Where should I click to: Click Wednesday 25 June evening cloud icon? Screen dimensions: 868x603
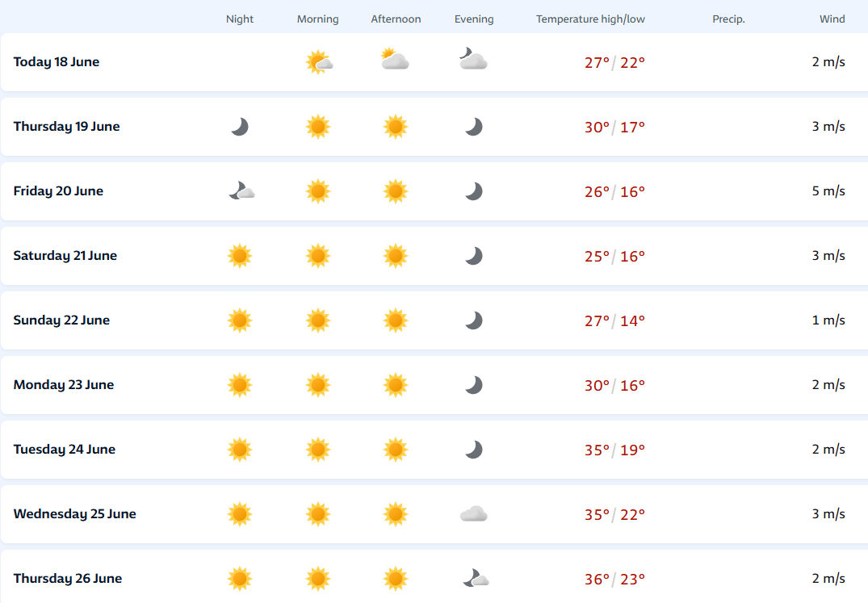(473, 514)
